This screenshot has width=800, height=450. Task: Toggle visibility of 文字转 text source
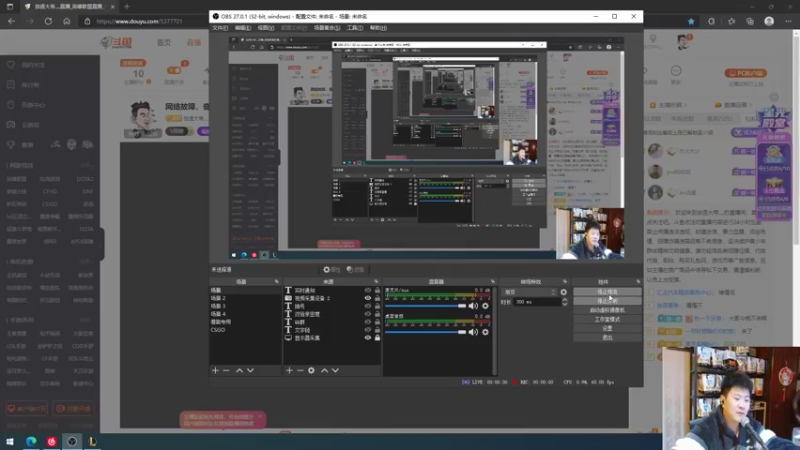point(367,330)
